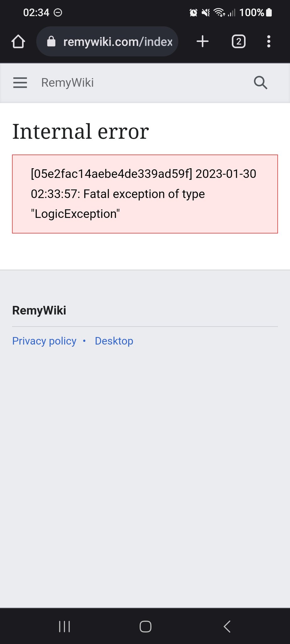Open the RemyWiki hamburger menu
The height and width of the screenshot is (644, 290).
click(x=20, y=83)
